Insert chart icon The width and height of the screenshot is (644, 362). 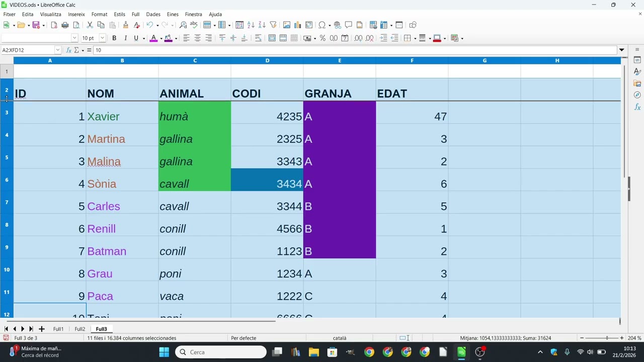tap(298, 25)
